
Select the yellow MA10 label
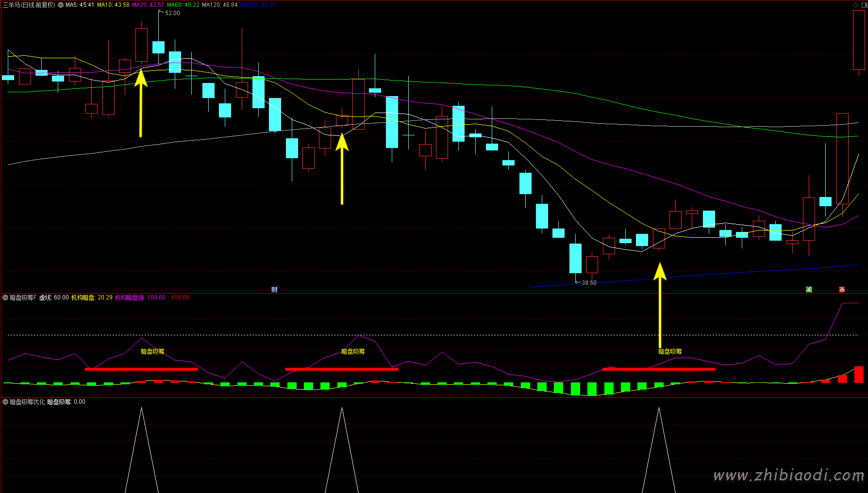[113, 5]
